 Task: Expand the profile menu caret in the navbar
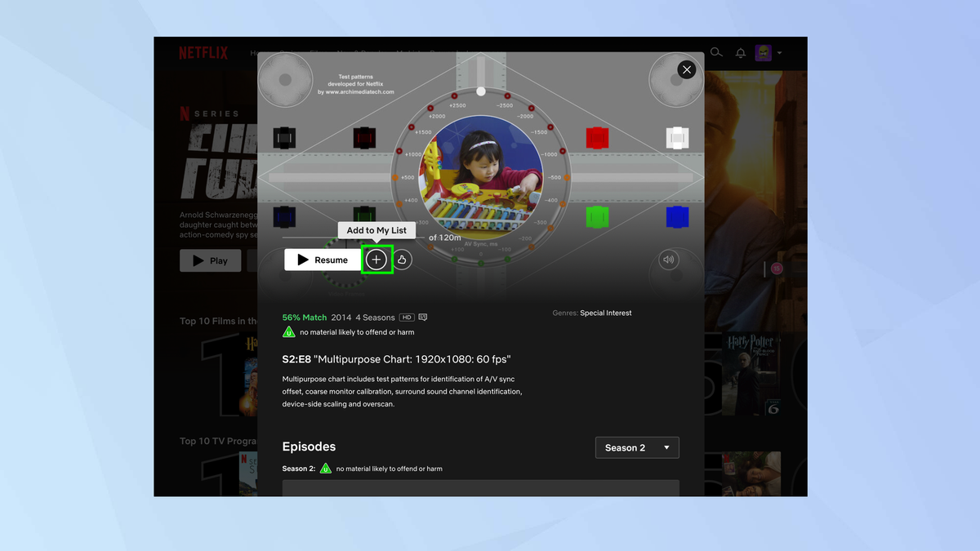tap(778, 52)
